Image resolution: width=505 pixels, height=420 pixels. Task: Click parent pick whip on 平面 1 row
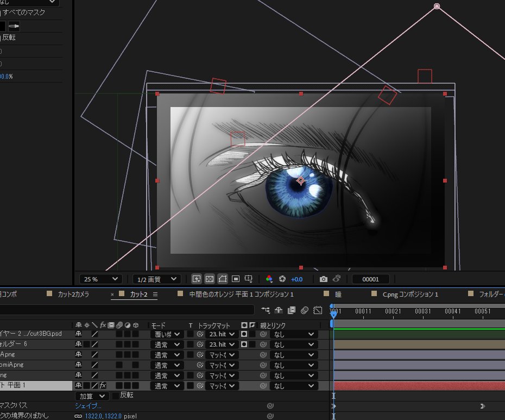click(x=263, y=386)
